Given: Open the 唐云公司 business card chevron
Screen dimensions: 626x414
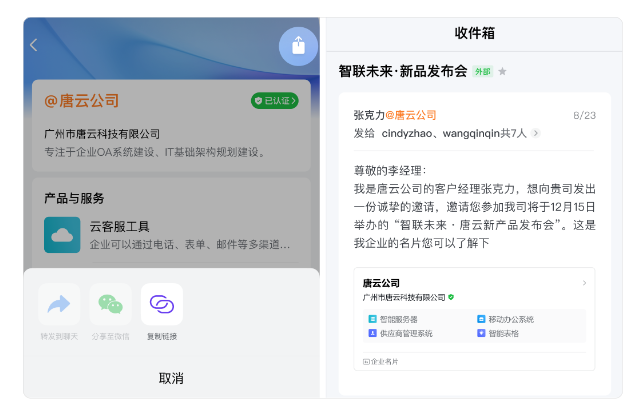Looking at the screenshot, I should coord(584,284).
